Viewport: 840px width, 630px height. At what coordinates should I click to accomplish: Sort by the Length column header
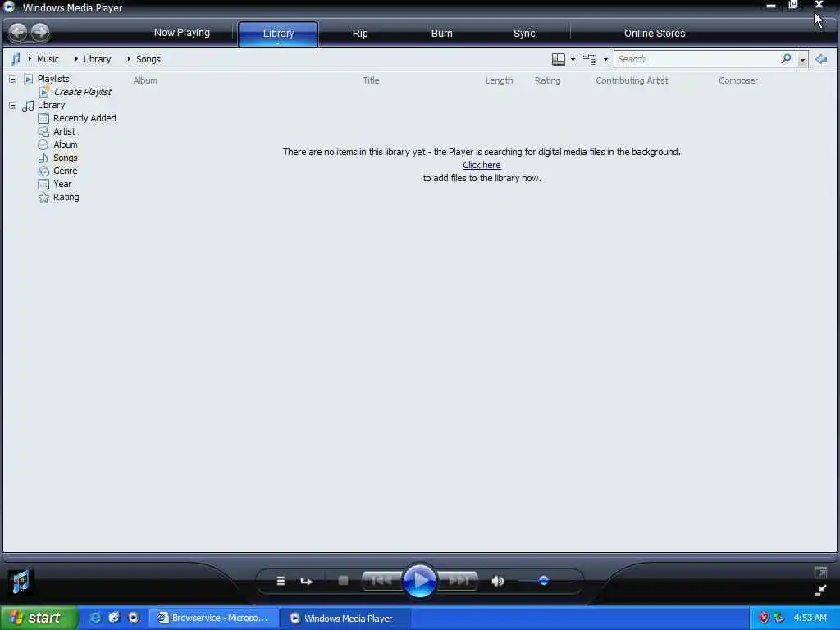pyautogui.click(x=499, y=80)
